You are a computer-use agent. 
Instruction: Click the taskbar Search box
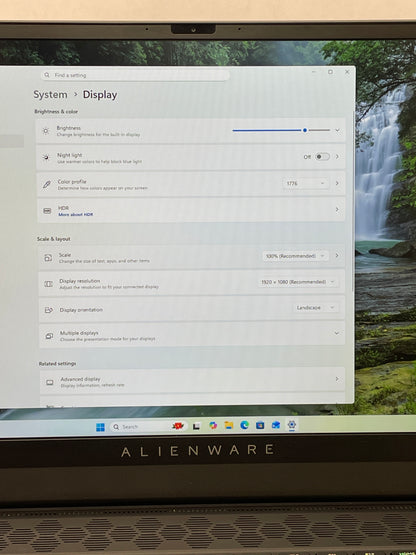click(149, 427)
